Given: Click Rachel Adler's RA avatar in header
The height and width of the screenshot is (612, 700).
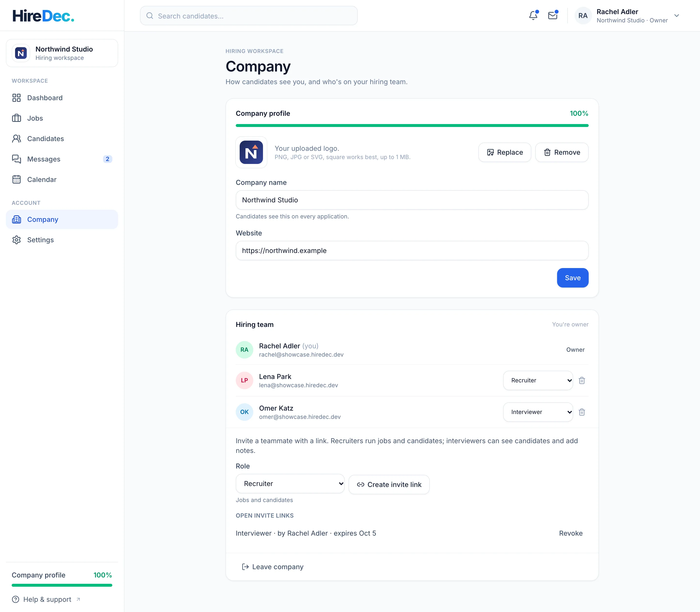Looking at the screenshot, I should pos(583,16).
